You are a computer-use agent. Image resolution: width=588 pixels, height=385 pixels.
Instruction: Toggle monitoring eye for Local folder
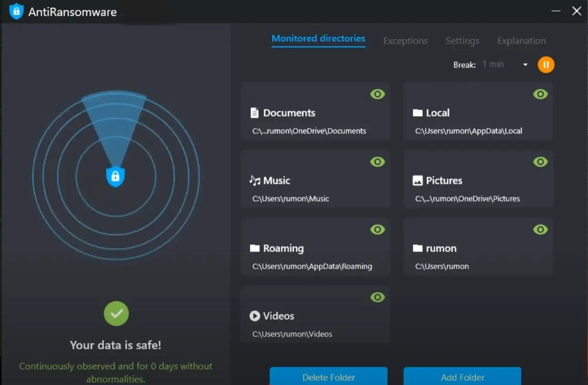coord(540,94)
